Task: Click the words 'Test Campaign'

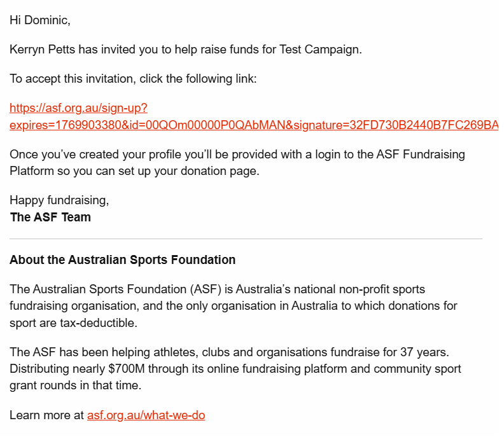Action: coord(321,50)
